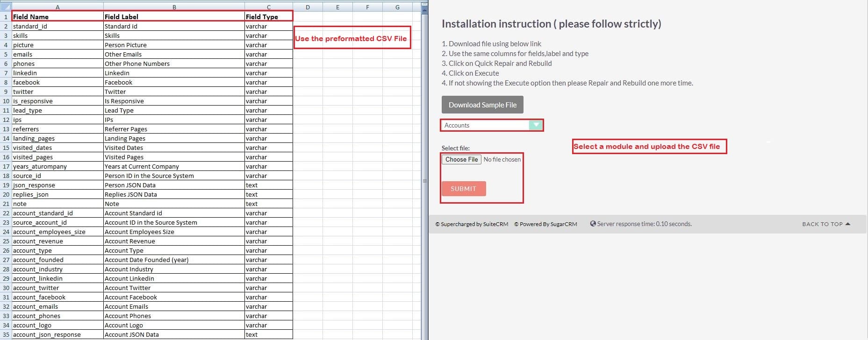The width and height of the screenshot is (868, 340).
Task: Click the 'json_response' cell
Action: click(x=57, y=185)
